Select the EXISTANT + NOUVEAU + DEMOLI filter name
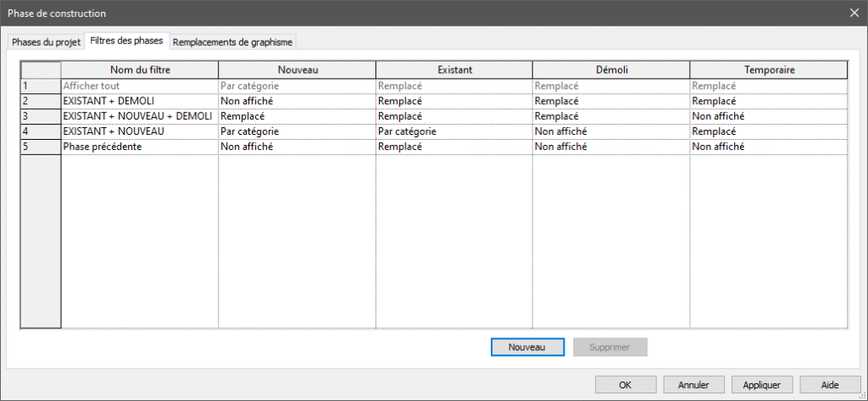The image size is (868, 401). pos(139,116)
